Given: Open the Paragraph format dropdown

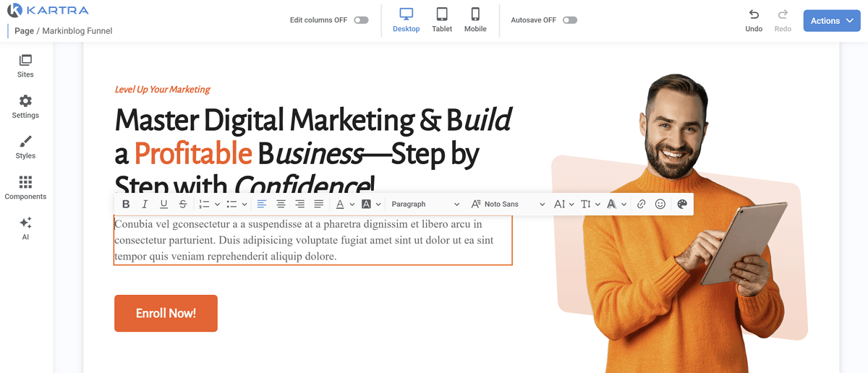Looking at the screenshot, I should pos(425,205).
